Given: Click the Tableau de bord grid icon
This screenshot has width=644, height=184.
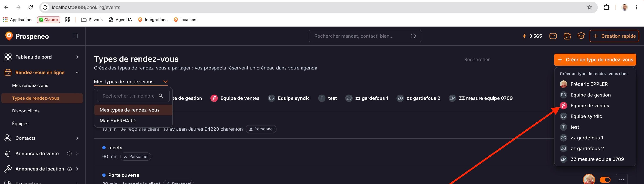Looking at the screenshot, I should point(8,57).
